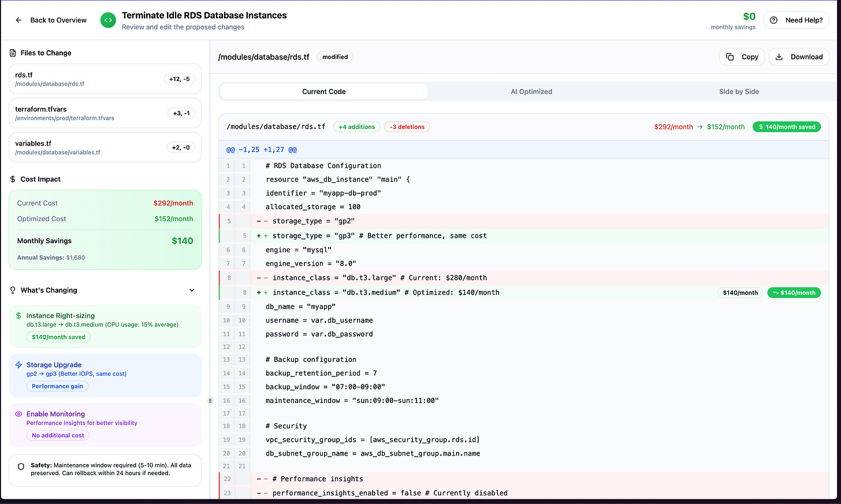Collapse the What's Changing section chevron
The image size is (841, 504).
pos(192,290)
